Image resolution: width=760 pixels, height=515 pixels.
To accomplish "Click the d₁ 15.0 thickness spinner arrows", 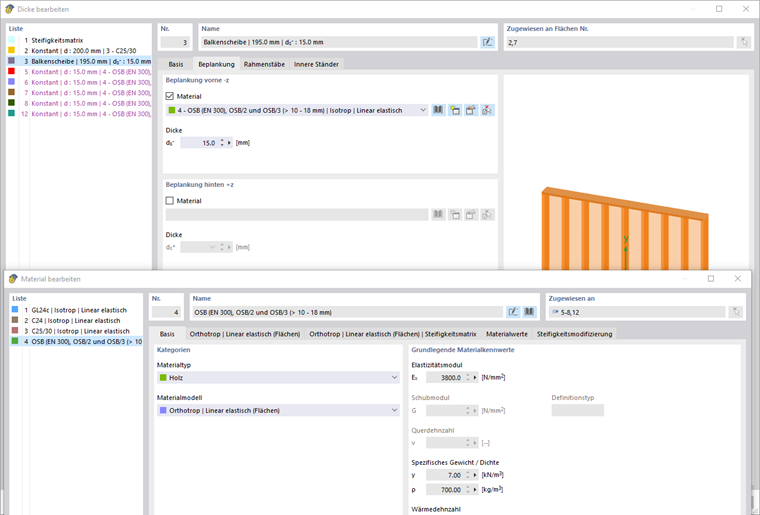I will (222, 142).
